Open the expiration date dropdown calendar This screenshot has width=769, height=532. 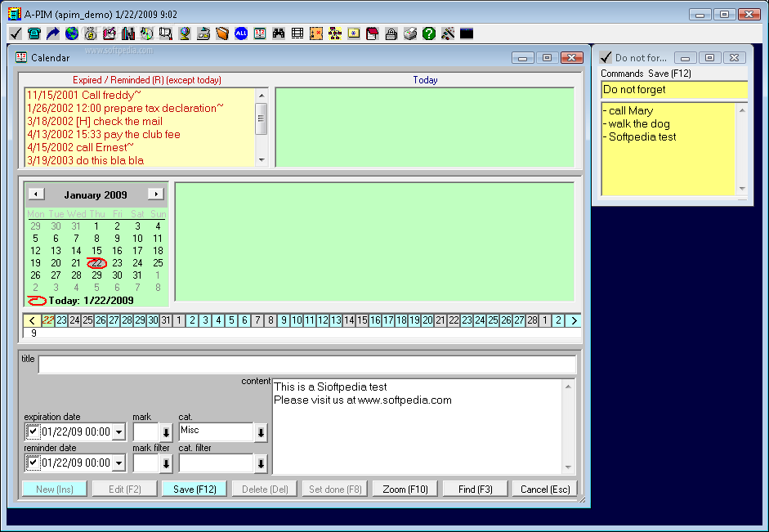point(119,432)
